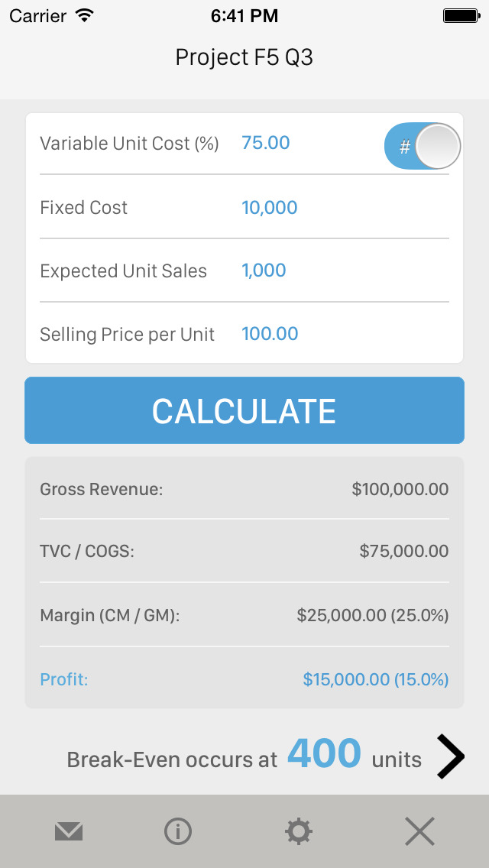Edit Selling Price per Unit value 100.00
The height and width of the screenshot is (868, 489).
[x=270, y=334]
